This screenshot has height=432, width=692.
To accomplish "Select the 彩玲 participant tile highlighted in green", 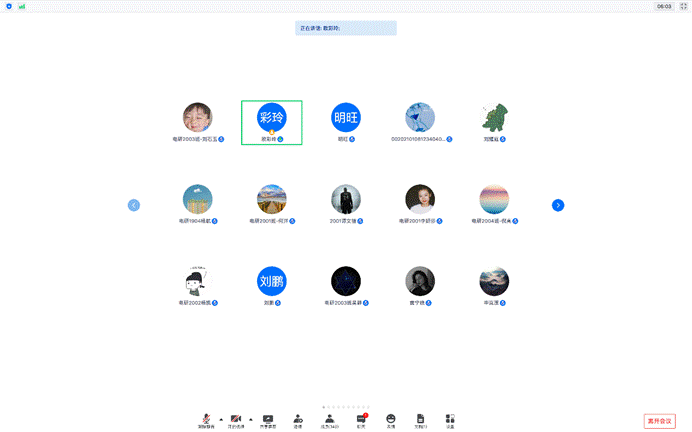I will pos(271,122).
